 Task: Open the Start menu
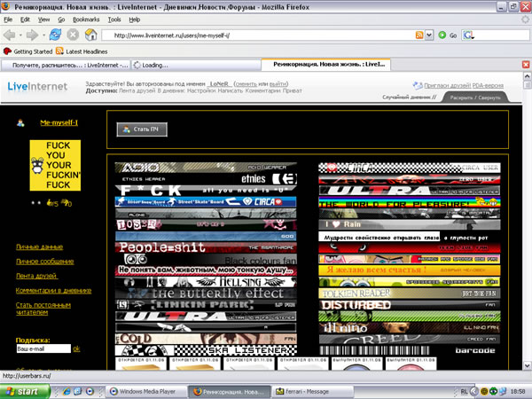click(25, 392)
